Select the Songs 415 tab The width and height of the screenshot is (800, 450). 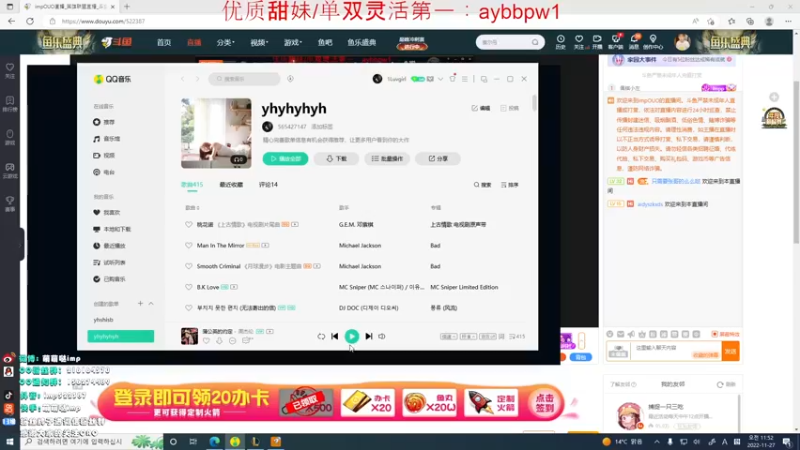point(192,185)
